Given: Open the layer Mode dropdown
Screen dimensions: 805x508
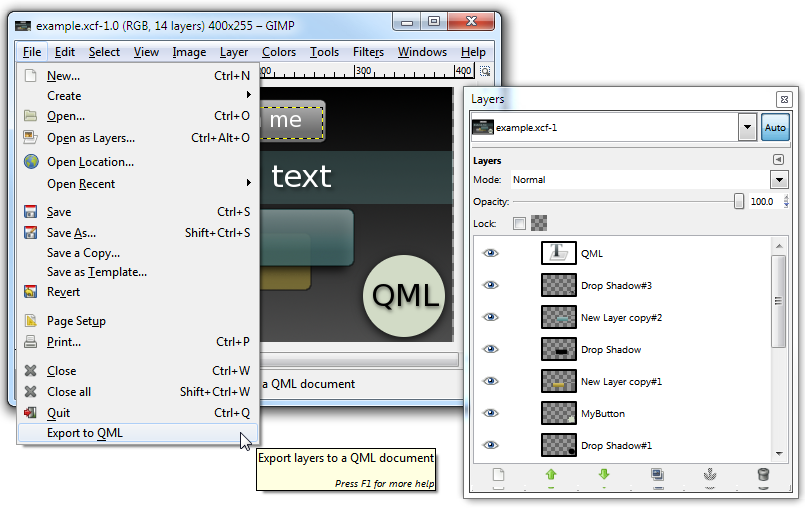Looking at the screenshot, I should (779, 180).
